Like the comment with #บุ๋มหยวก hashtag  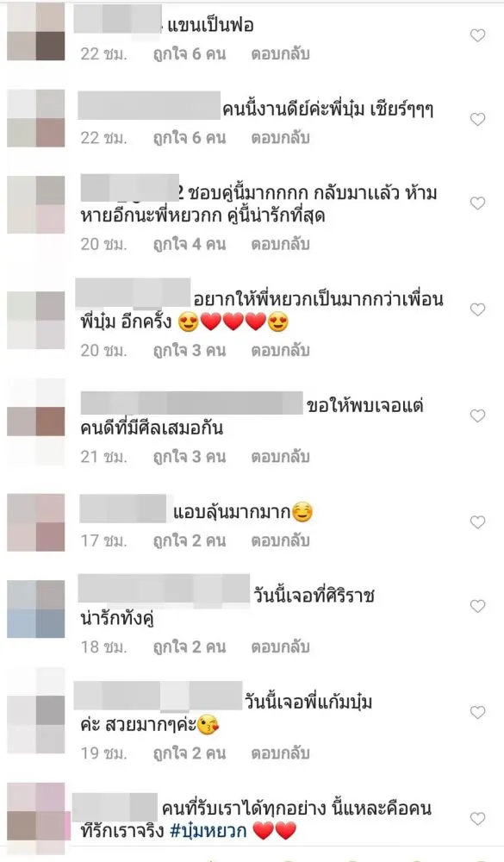coord(477,819)
